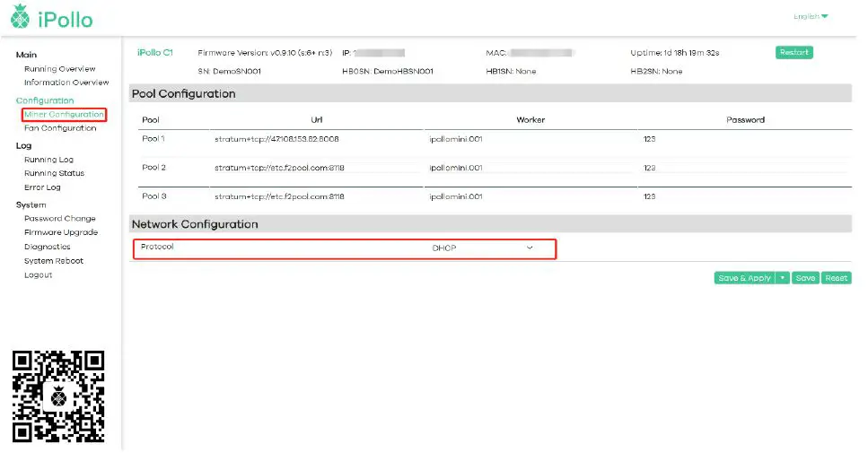868x461 pixels.
Task: Click the Network Configuration header
Action: (195, 225)
